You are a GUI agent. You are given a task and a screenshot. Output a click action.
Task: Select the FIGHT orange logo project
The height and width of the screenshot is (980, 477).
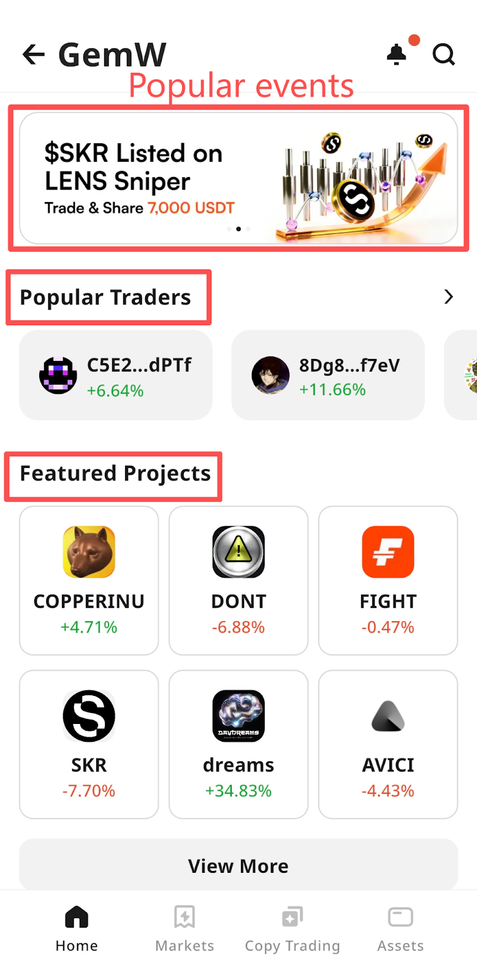(x=388, y=580)
